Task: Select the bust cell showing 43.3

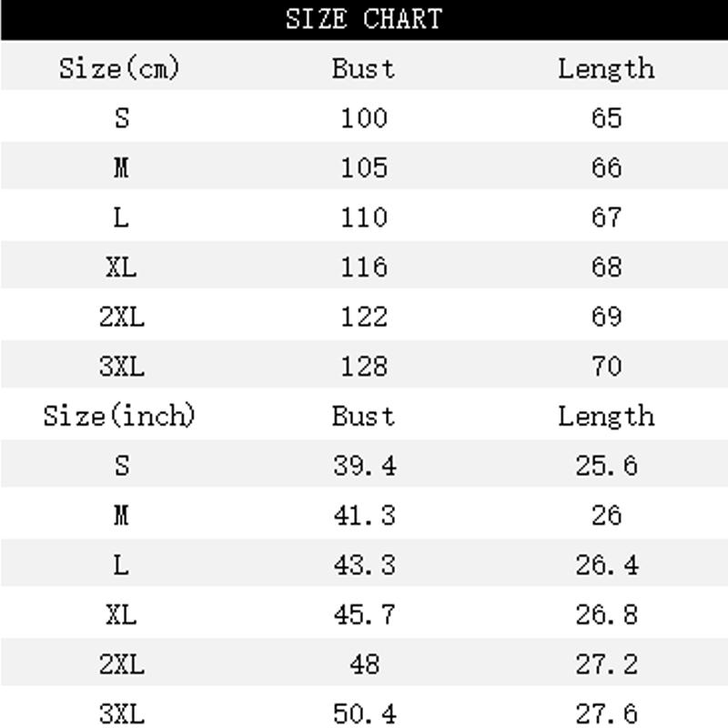Action: click(x=363, y=565)
